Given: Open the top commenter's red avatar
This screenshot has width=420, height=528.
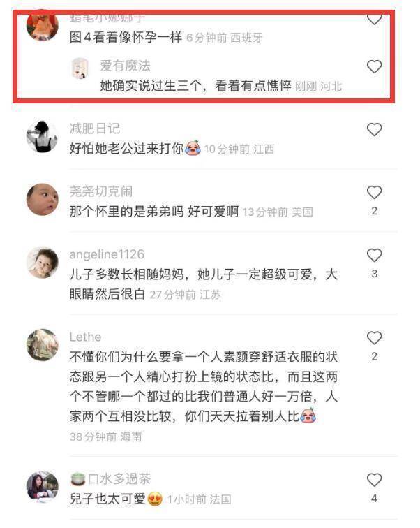Looking at the screenshot, I should [43, 27].
